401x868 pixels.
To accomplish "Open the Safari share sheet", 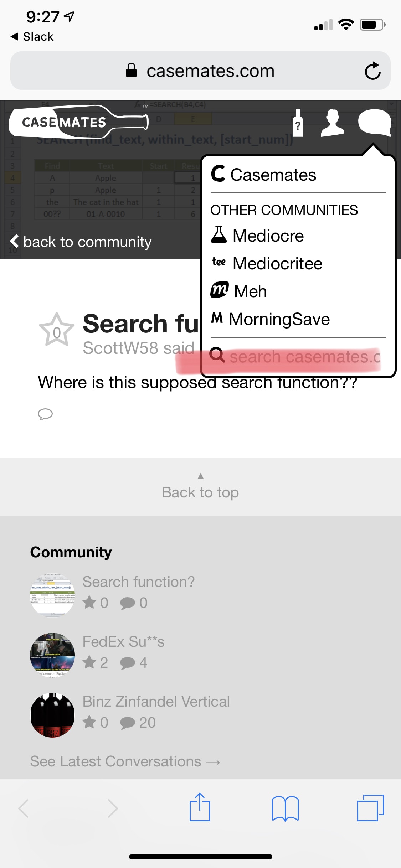I will coord(200,807).
